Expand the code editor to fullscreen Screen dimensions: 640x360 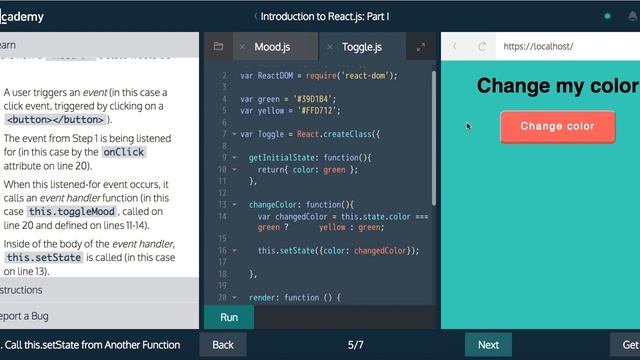pos(420,47)
